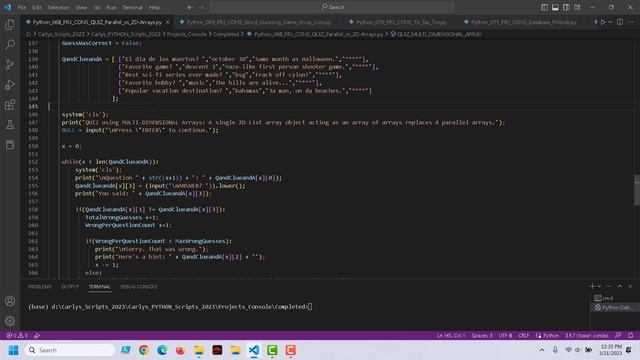Switch to the Database_Friends.py tab

coord(524,22)
